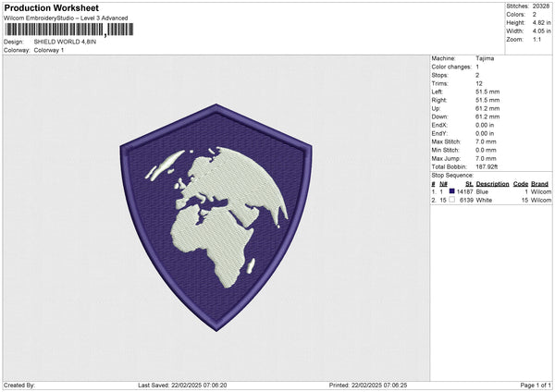The width and height of the screenshot is (555, 392).
Task: Select Colors value 2
Action: click(x=534, y=15)
